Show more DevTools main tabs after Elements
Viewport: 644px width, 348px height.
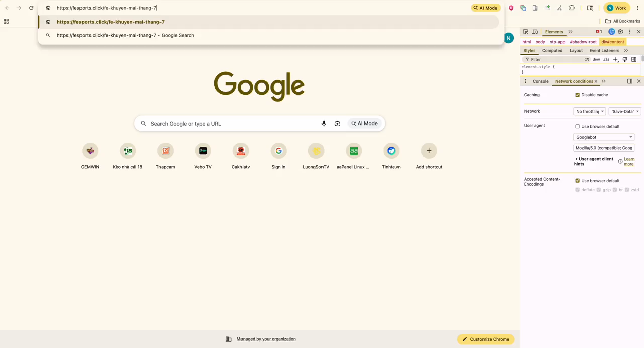tap(570, 32)
